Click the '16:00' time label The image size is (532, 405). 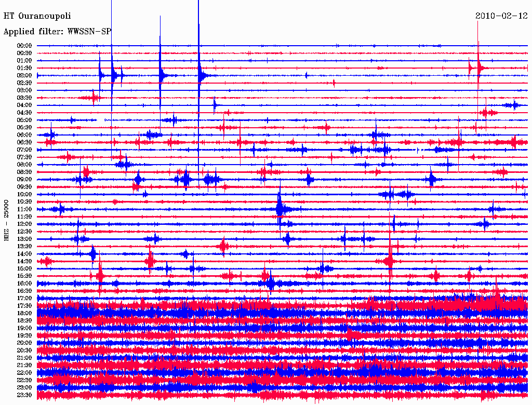click(x=24, y=283)
